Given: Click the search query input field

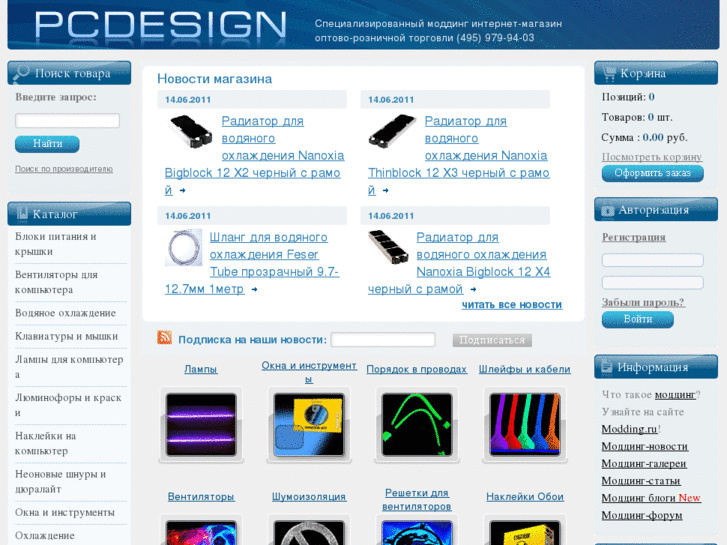Looking at the screenshot, I should [68, 121].
